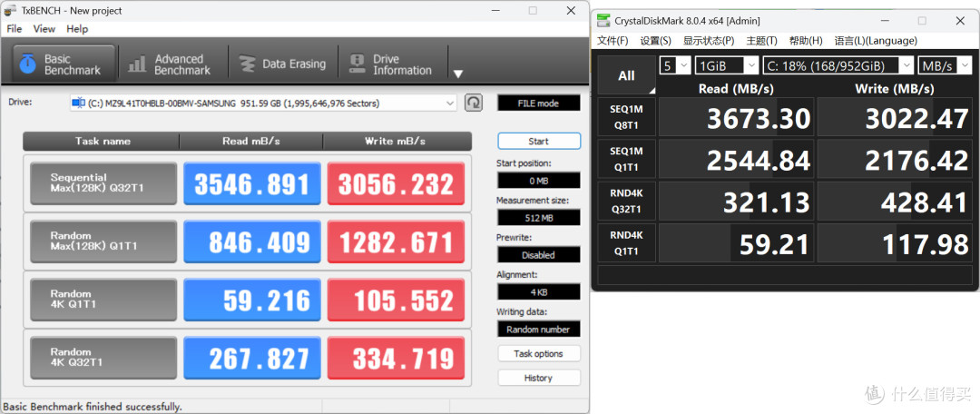The height and width of the screenshot is (414, 980).
Task: Click the CrystalDiskMark title bar icon
Action: [x=603, y=21]
